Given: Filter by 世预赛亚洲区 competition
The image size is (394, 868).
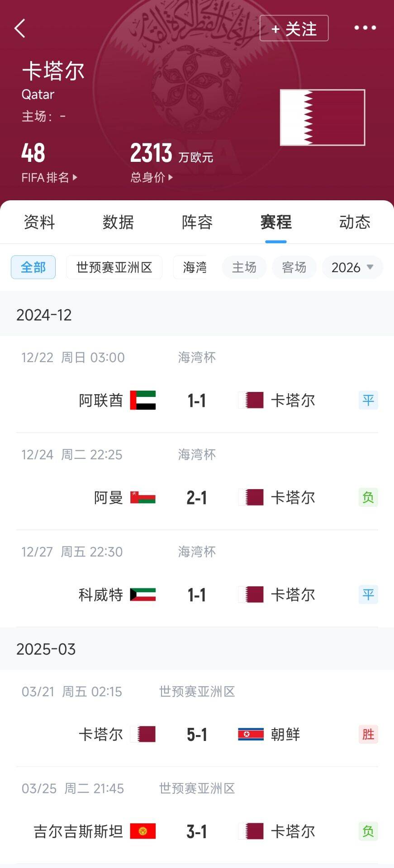Looking at the screenshot, I should click(114, 267).
